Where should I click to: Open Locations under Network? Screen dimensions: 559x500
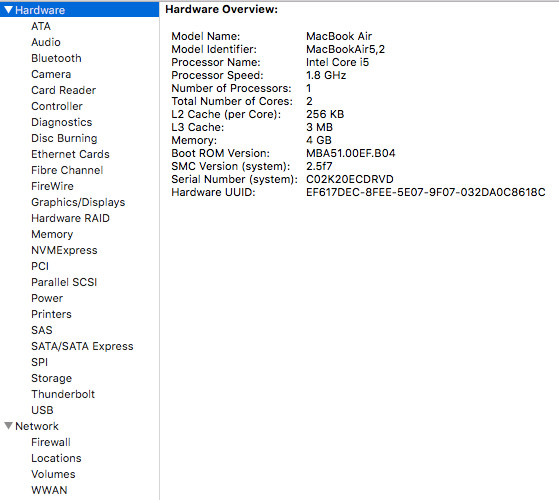pyautogui.click(x=56, y=458)
